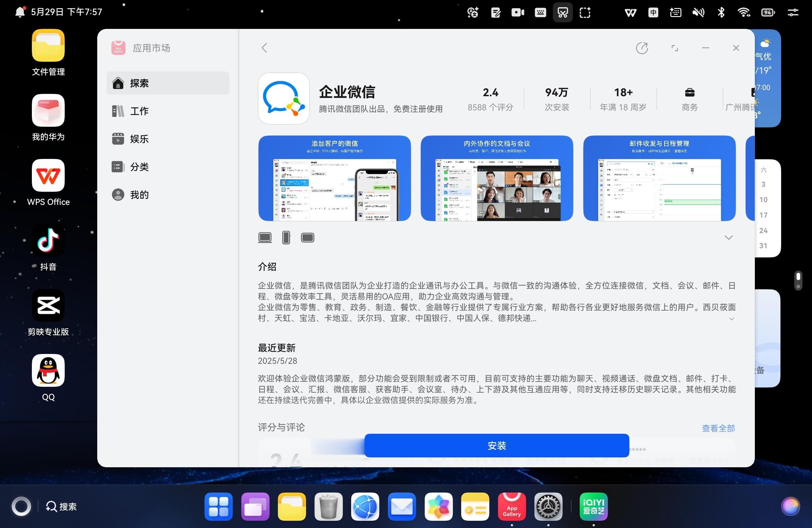The height and width of the screenshot is (528, 812).
Task: Click the 商务 briefcase category icon
Action: click(x=689, y=93)
